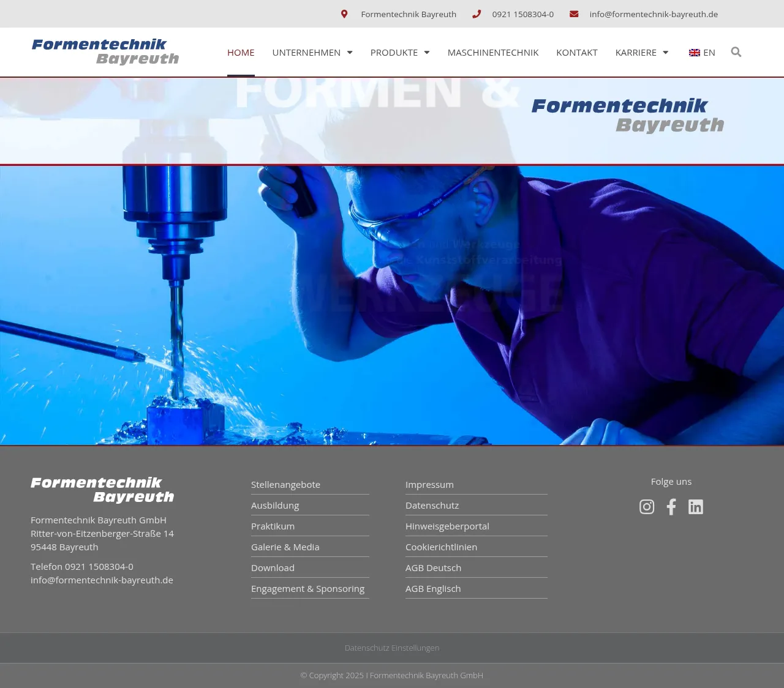Click the search magnifier icon
The width and height of the screenshot is (784, 688).
(x=736, y=52)
